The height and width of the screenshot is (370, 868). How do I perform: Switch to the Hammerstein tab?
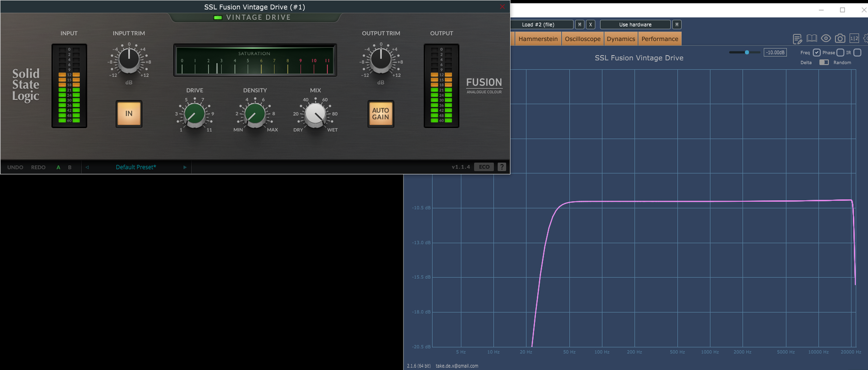pos(538,39)
